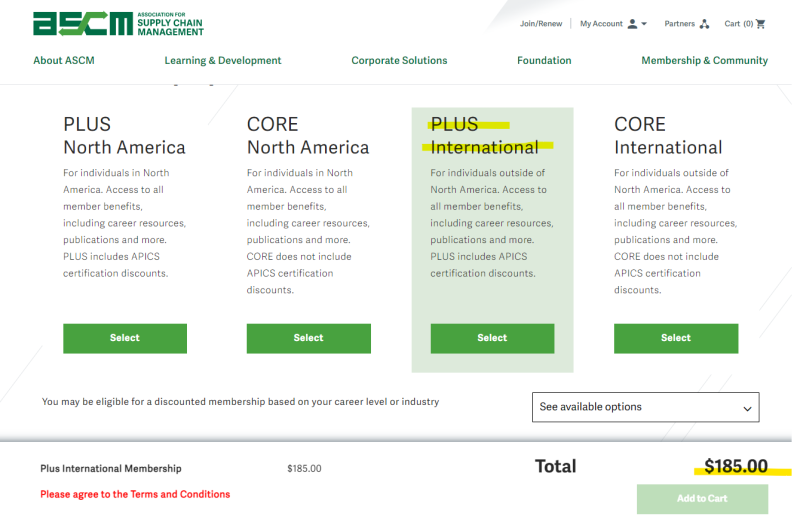Click the CORE International heading
Viewport: 800px width, 516px height.
668,136
